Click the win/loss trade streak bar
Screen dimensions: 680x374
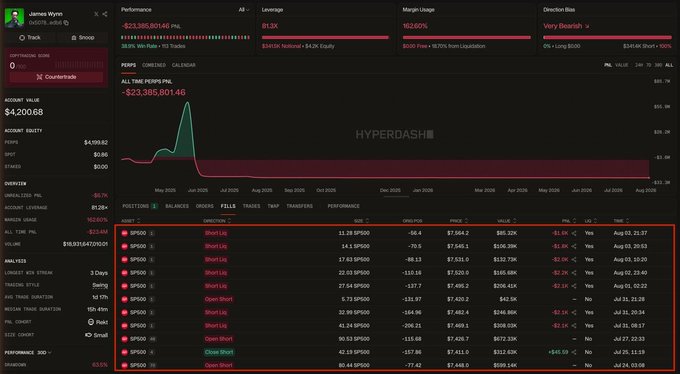[x=186, y=37]
